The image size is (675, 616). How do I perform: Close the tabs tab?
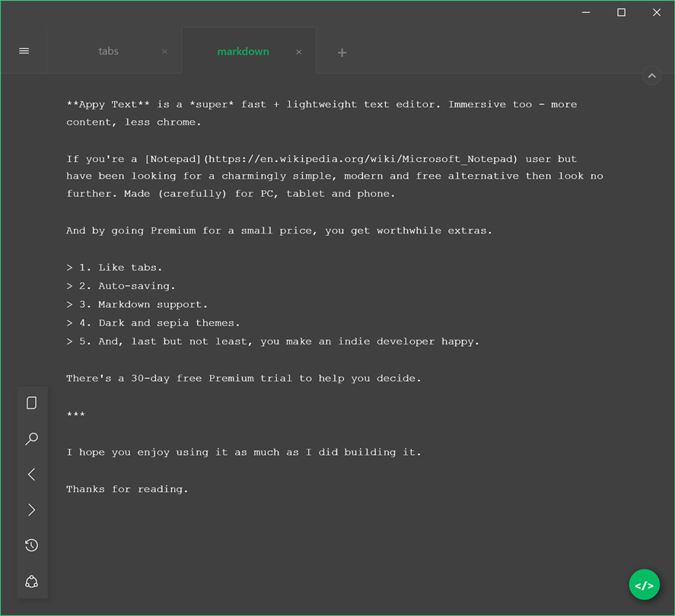(x=164, y=52)
